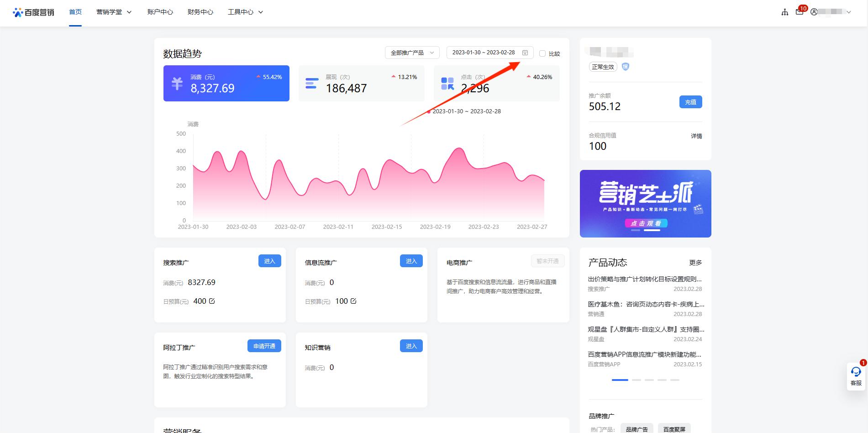Edit daily budget for 信息流推广 via pencil icon

(353, 301)
